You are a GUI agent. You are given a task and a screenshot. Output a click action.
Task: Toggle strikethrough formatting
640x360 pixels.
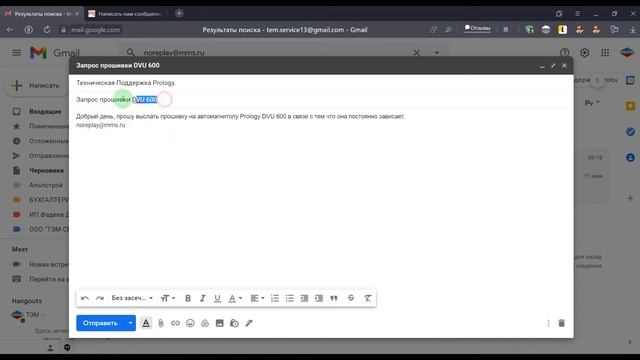tap(351, 298)
